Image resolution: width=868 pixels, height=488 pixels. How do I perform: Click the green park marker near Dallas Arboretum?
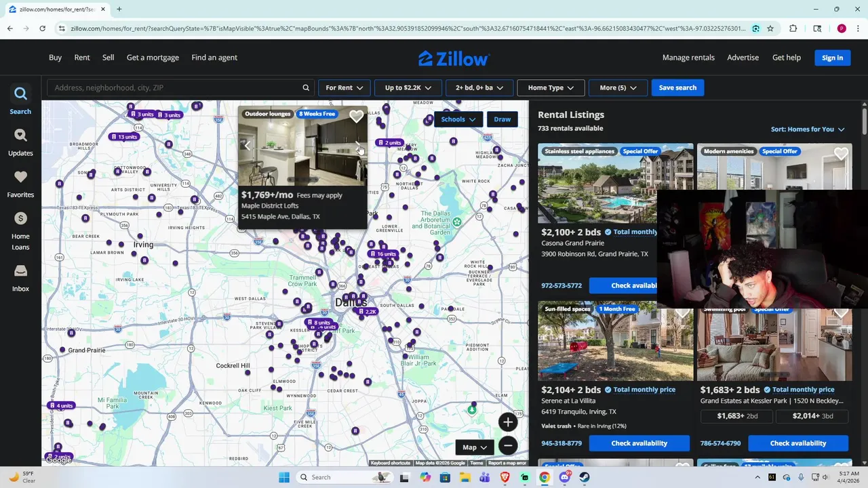(x=457, y=222)
